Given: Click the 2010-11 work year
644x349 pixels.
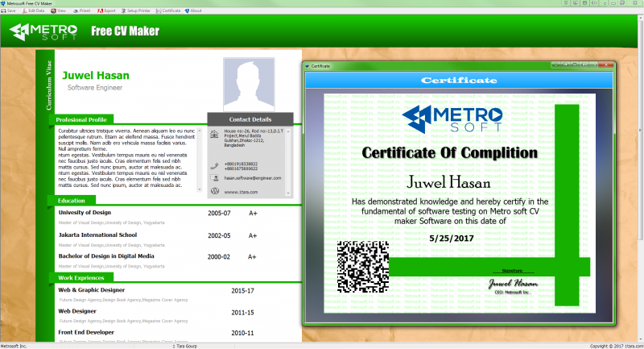Looking at the screenshot, I should pos(242,333).
